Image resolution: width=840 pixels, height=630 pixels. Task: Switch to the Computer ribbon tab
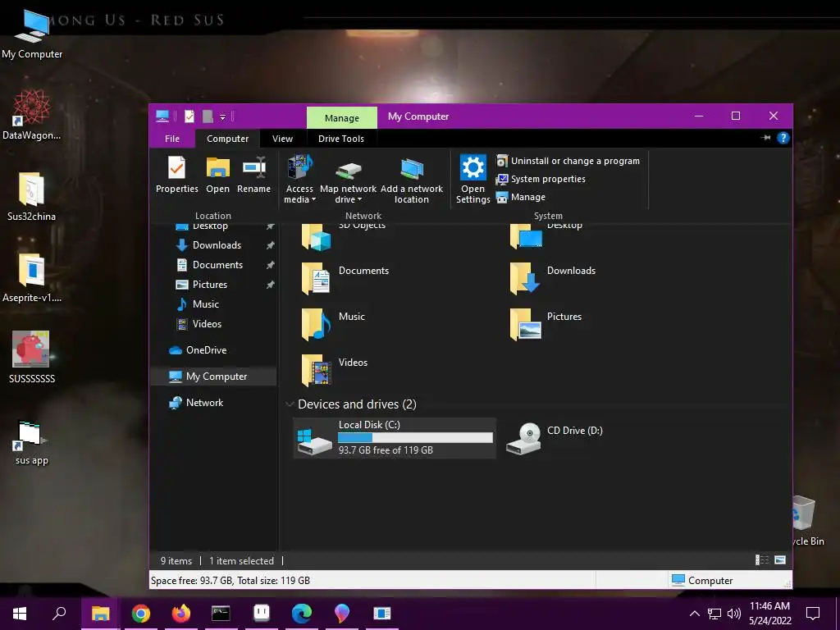click(x=228, y=139)
